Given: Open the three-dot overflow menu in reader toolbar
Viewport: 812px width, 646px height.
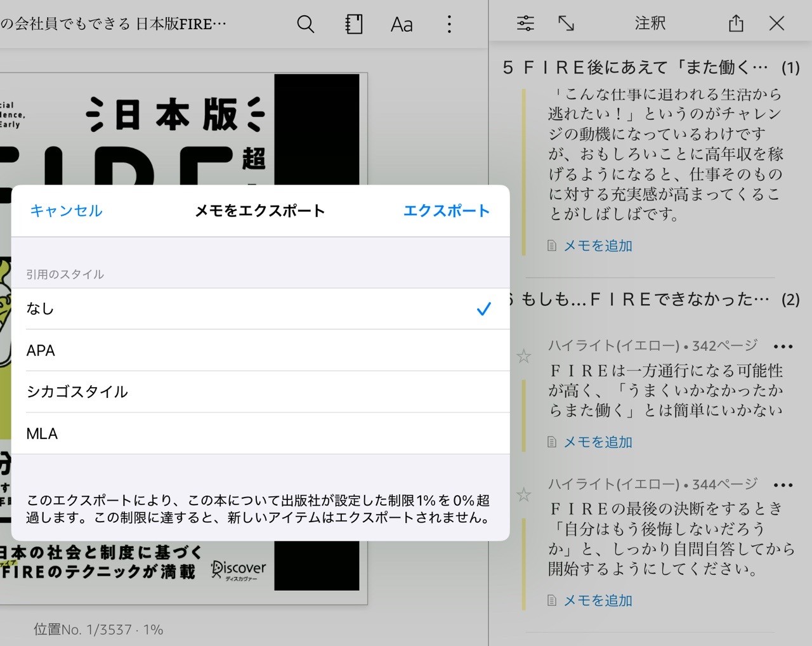Looking at the screenshot, I should pyautogui.click(x=449, y=24).
